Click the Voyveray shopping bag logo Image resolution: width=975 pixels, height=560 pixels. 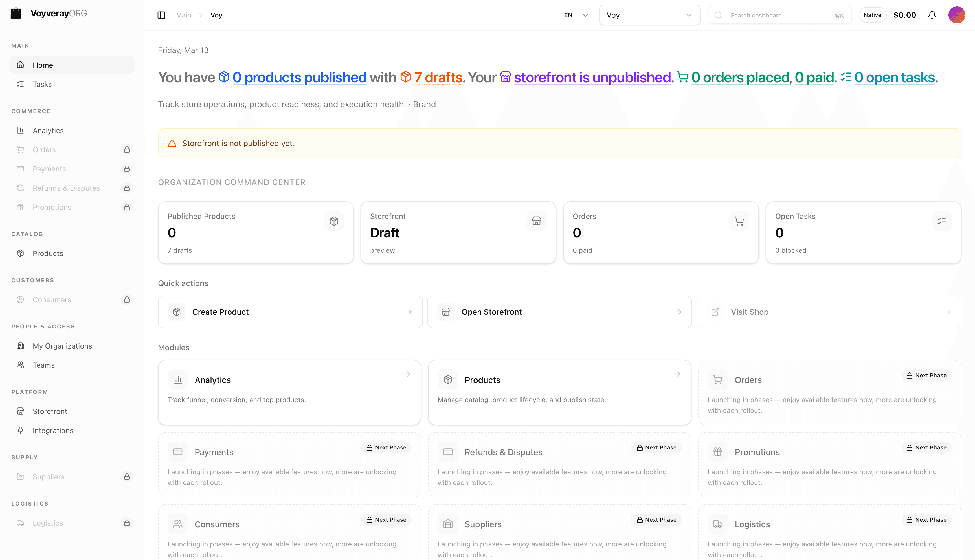[x=16, y=14]
